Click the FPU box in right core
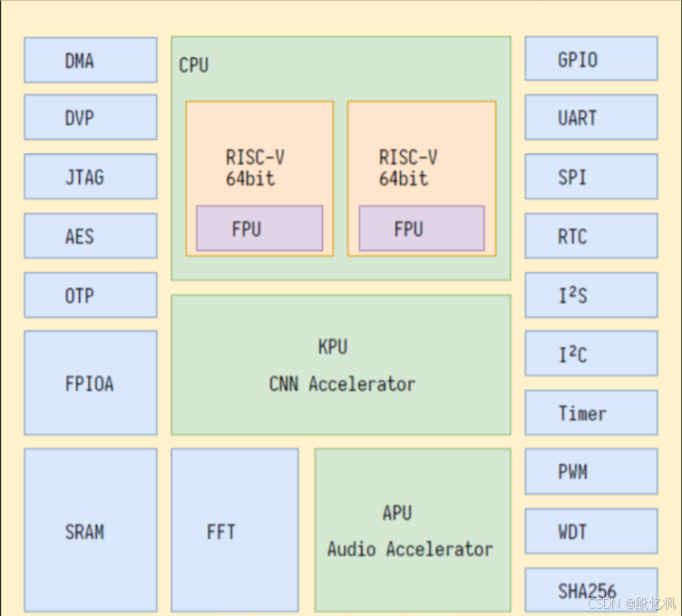Screen dimensions: 682x616 coord(422,229)
